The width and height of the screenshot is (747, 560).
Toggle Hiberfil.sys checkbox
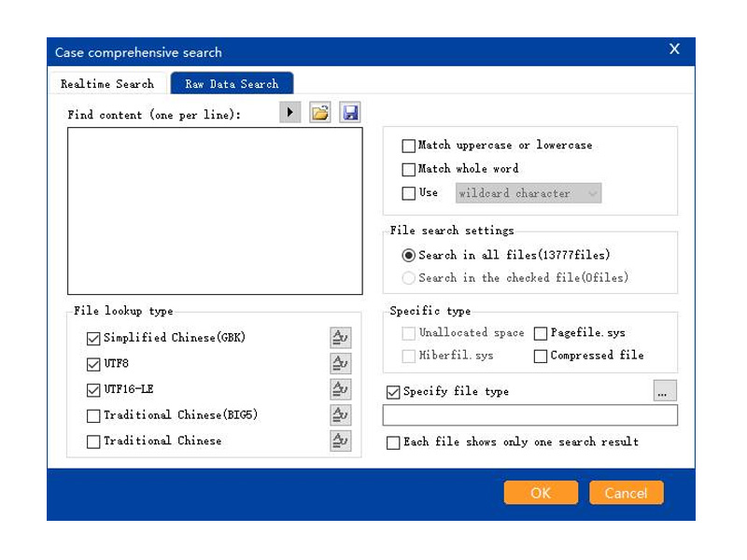click(408, 356)
